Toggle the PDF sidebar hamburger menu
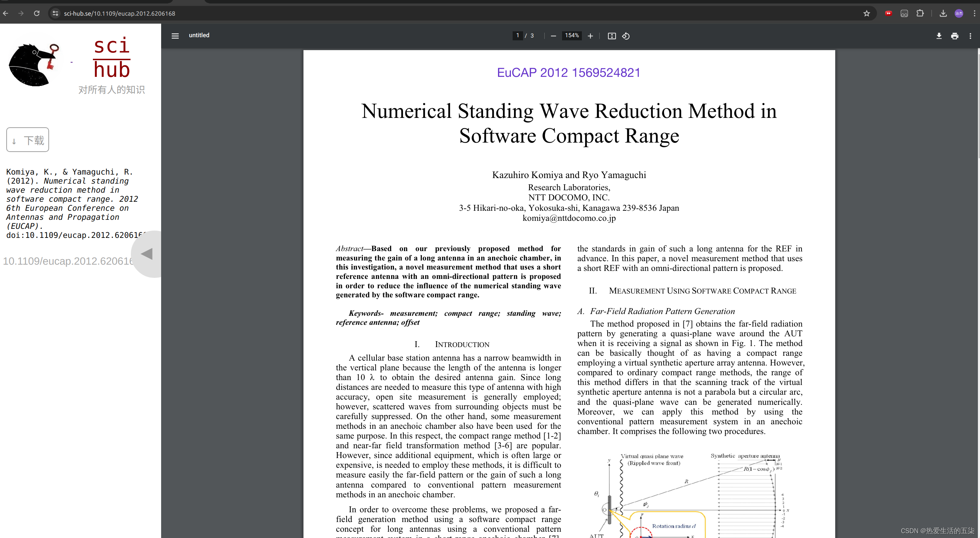 175,36
